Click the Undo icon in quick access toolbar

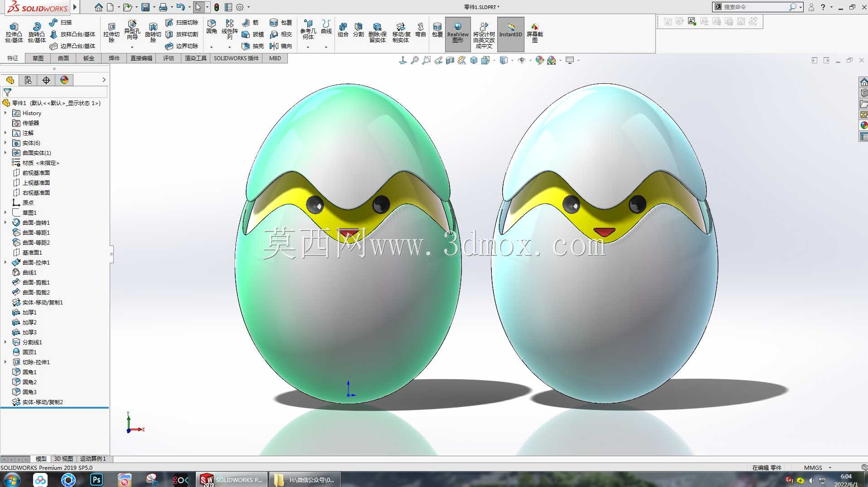[x=180, y=7]
